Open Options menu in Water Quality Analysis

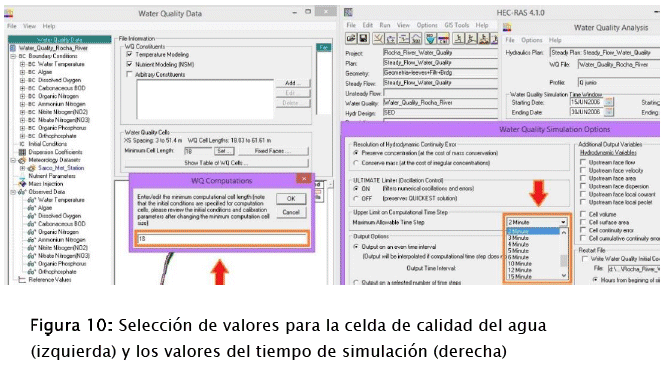tap(532, 40)
